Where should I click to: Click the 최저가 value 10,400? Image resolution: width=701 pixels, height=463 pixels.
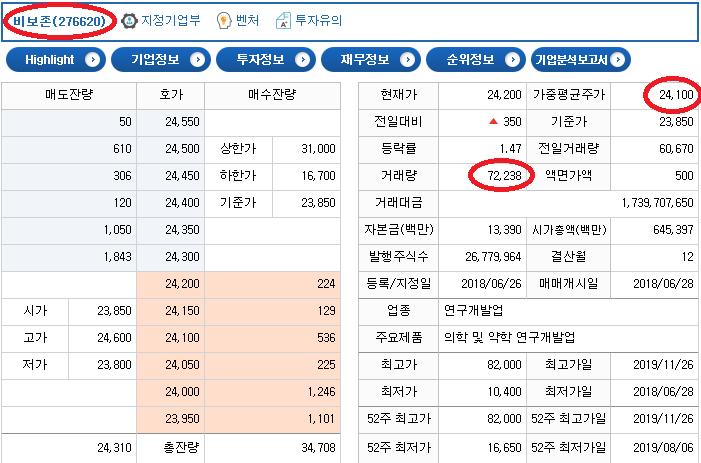click(x=504, y=392)
